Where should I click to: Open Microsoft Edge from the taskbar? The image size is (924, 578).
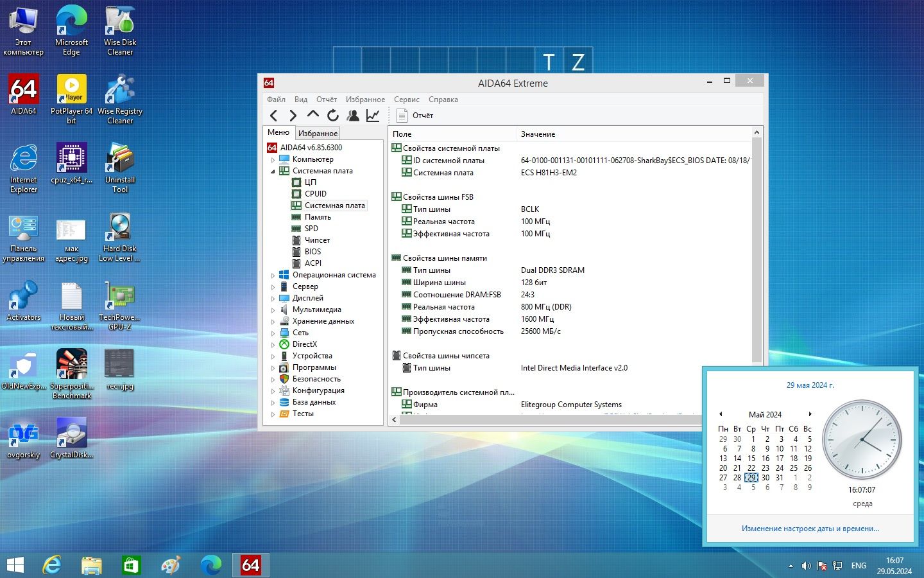pyautogui.click(x=210, y=565)
